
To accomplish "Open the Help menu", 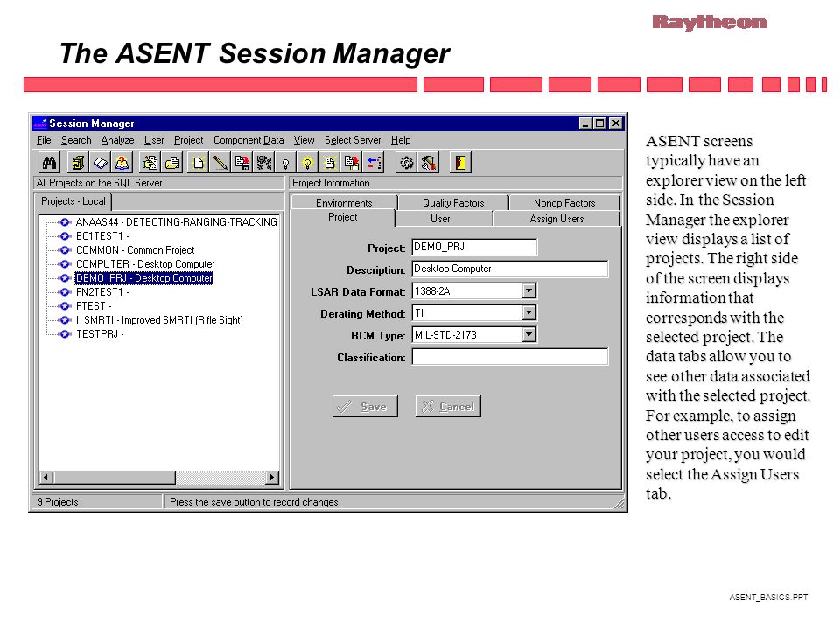I will click(401, 140).
